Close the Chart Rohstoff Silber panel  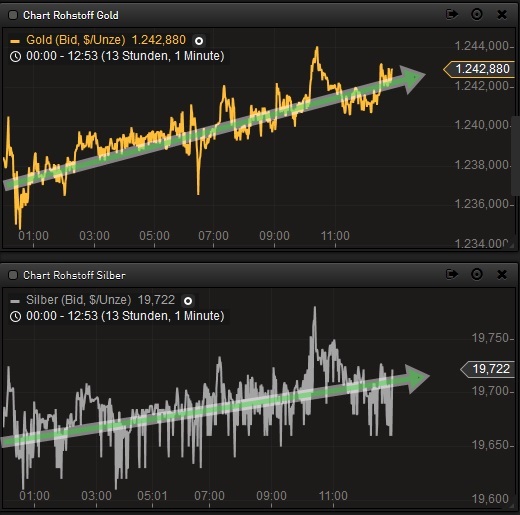[x=502, y=275]
